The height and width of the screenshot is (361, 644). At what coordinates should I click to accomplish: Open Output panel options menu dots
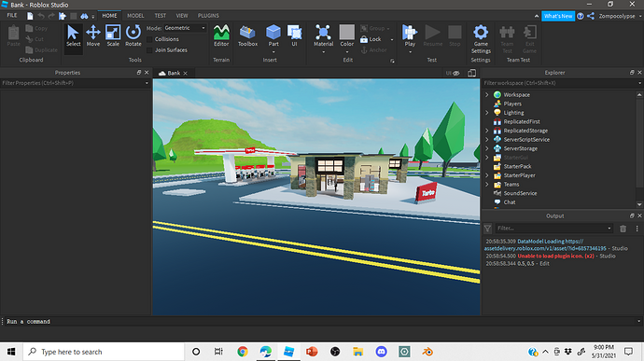coord(637,229)
